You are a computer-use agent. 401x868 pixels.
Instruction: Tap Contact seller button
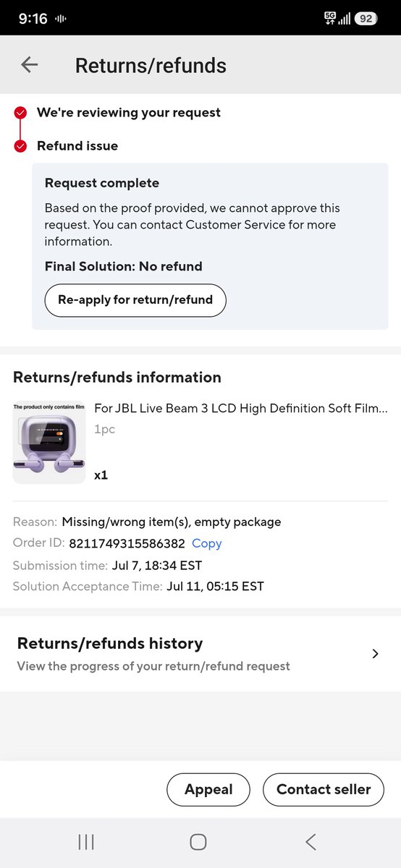point(324,790)
